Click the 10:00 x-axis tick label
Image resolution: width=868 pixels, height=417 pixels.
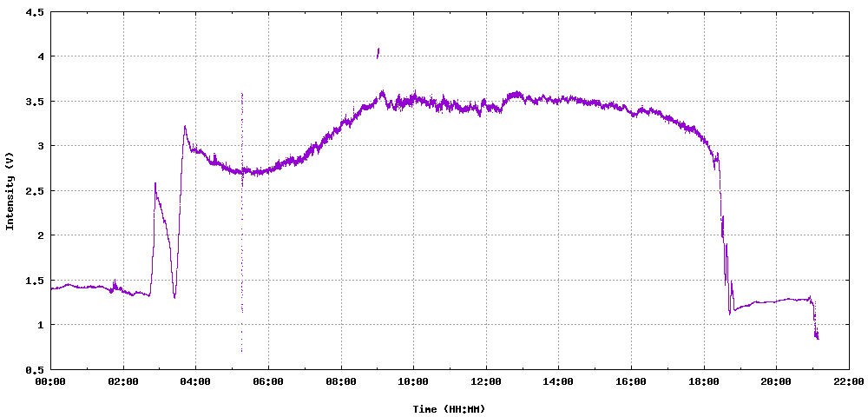[413, 381]
